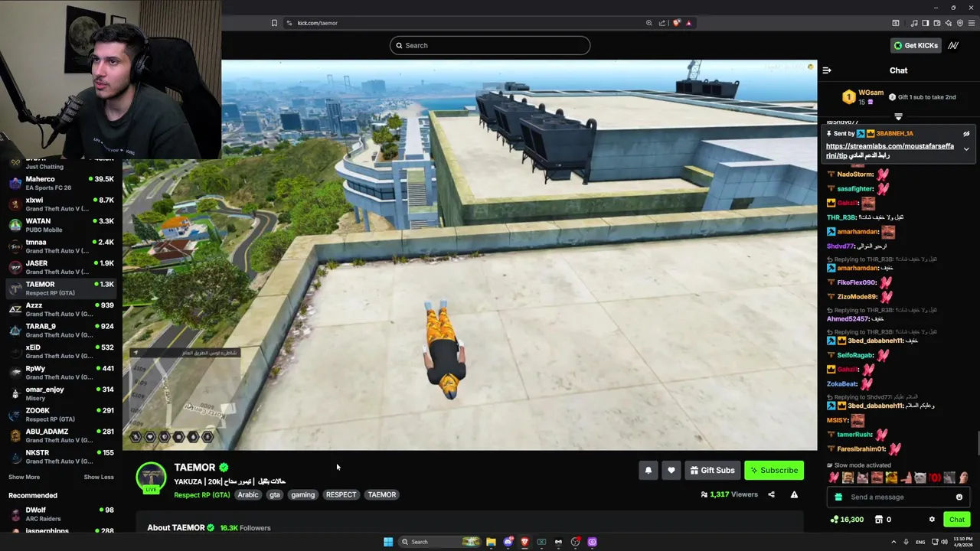Screen dimensions: 980x551
Task: Focus the Kick search field
Action: tap(490, 45)
